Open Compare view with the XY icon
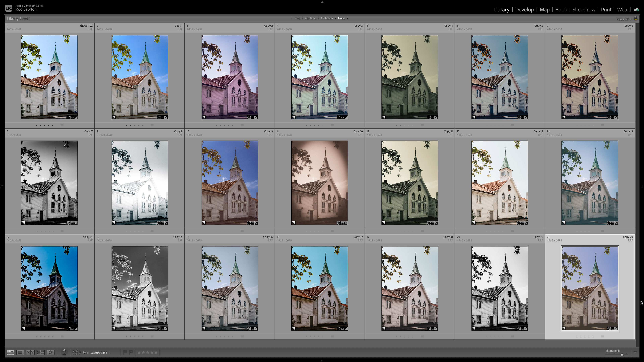 [x=31, y=352]
